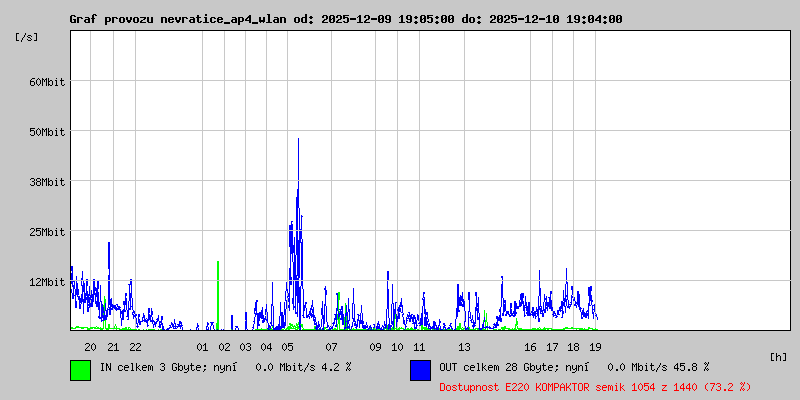Click the [h] time unit label
The image size is (800, 400).
[x=778, y=357]
